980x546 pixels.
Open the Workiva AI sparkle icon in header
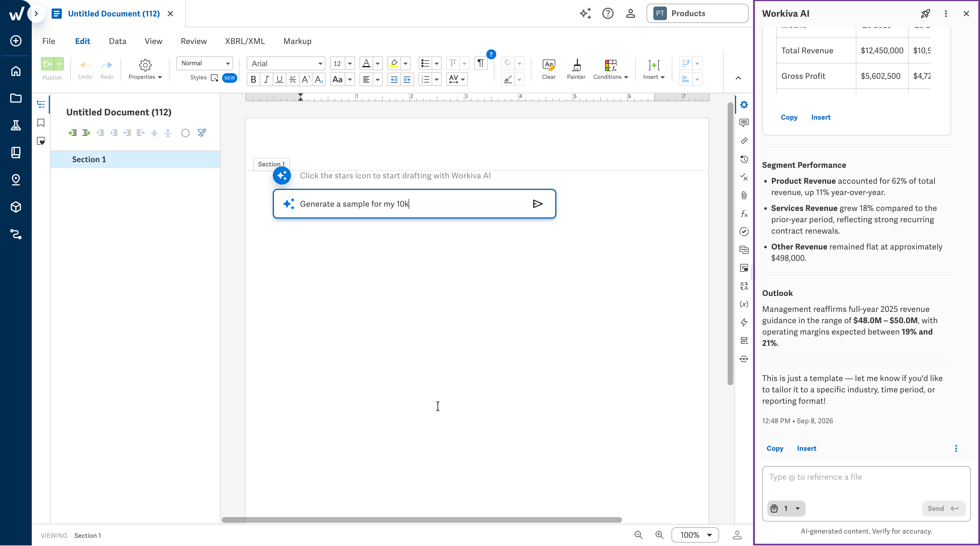pyautogui.click(x=585, y=14)
